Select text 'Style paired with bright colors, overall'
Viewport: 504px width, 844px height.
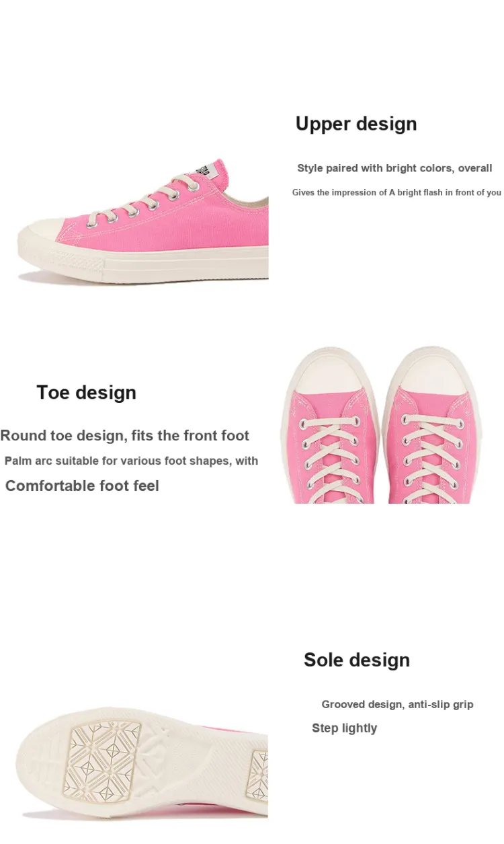click(395, 168)
